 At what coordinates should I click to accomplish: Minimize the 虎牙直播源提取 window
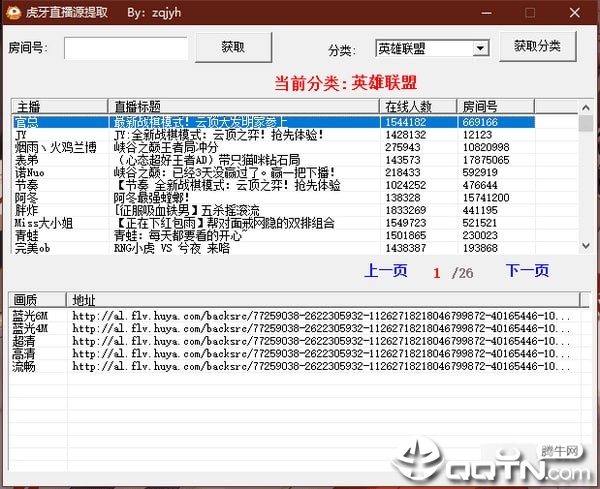(486, 13)
